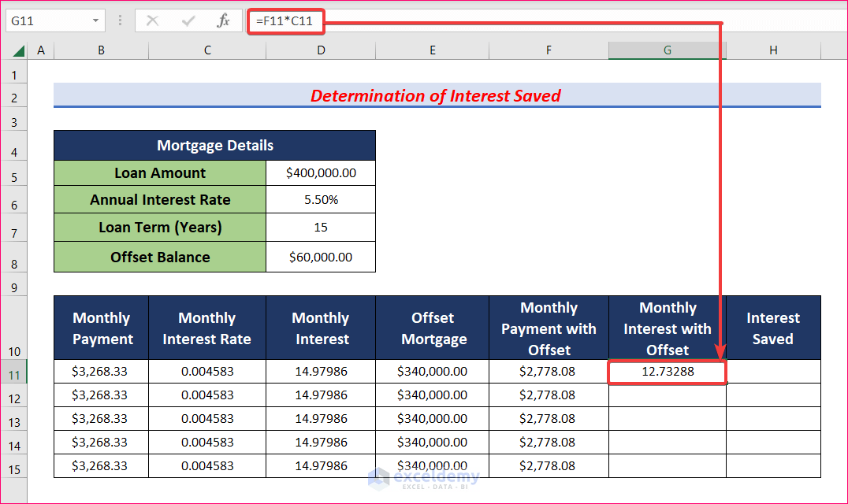Select the cell showing 12.73288
This screenshot has width=848, height=504.
tap(666, 371)
